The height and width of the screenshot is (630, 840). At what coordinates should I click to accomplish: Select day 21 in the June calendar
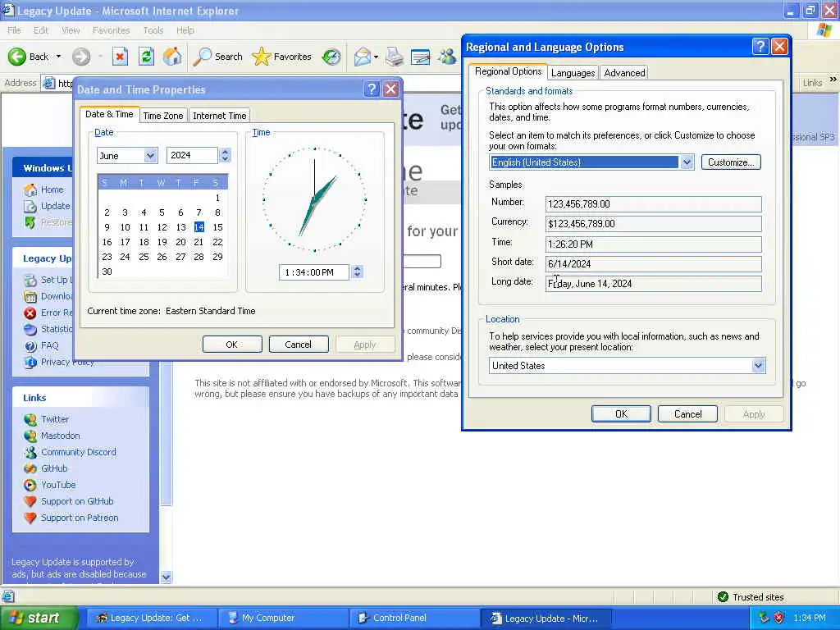pyautogui.click(x=199, y=242)
